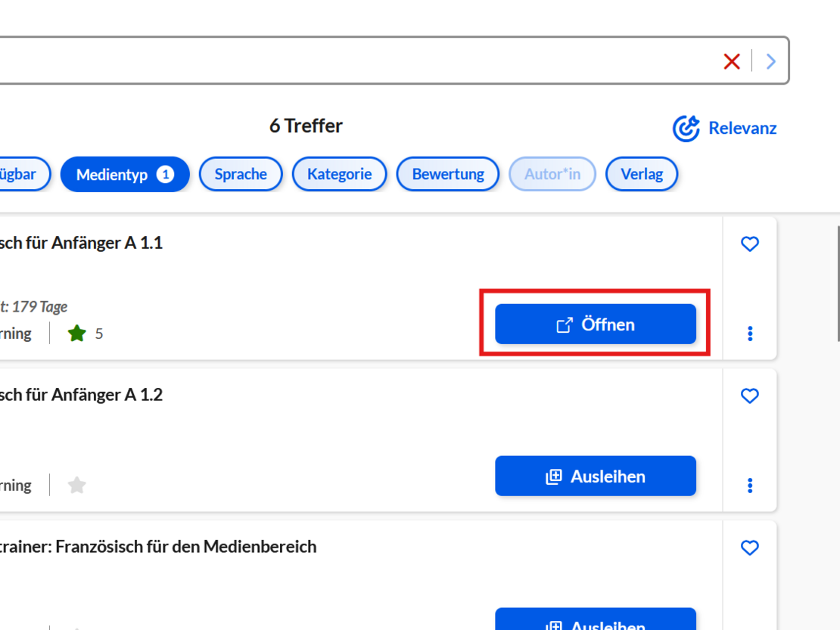
Task: Click inside the search input field
Action: [x=341, y=61]
